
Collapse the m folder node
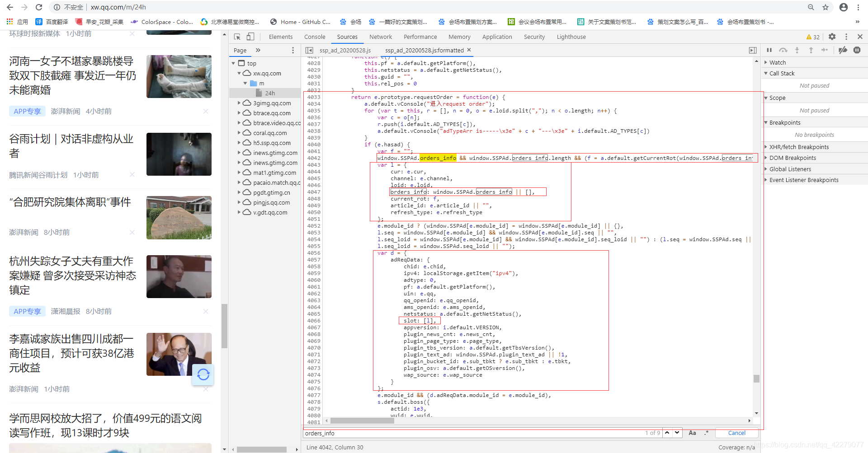coord(245,83)
